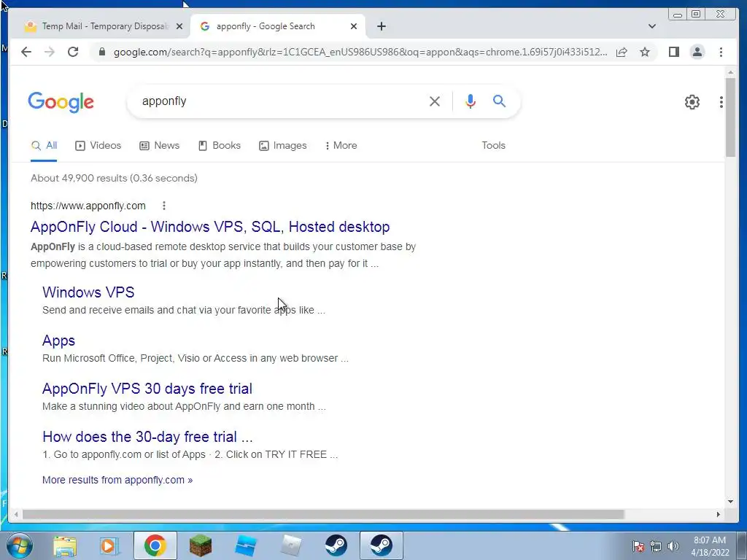Launch Windows Media Player from taskbar
Image resolution: width=747 pixels, height=560 pixels.
coord(109,545)
